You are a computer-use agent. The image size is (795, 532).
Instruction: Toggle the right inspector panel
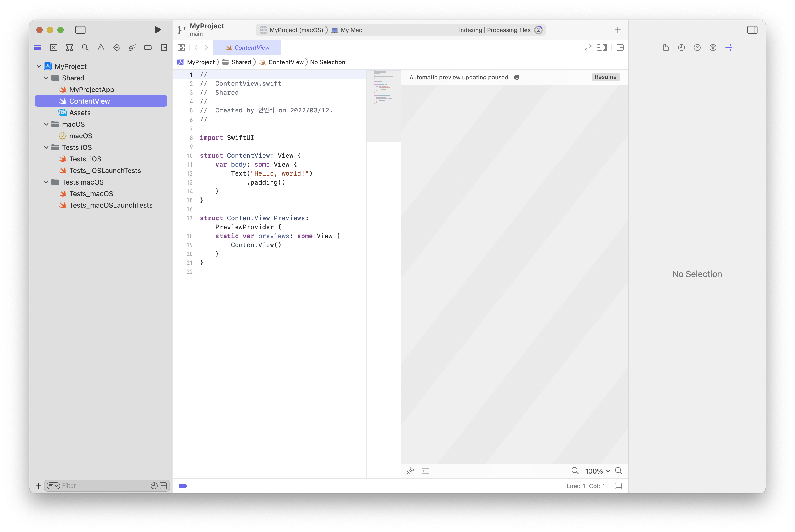(752, 30)
